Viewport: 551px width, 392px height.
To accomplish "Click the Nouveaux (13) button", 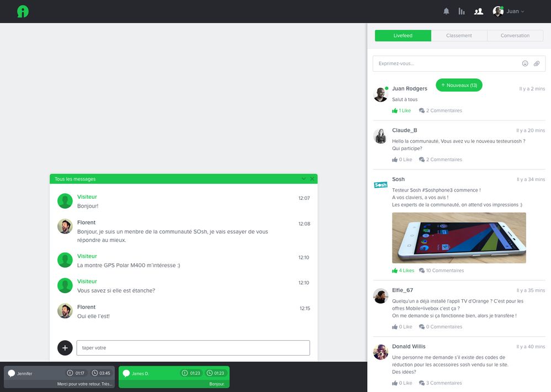I will click(459, 85).
